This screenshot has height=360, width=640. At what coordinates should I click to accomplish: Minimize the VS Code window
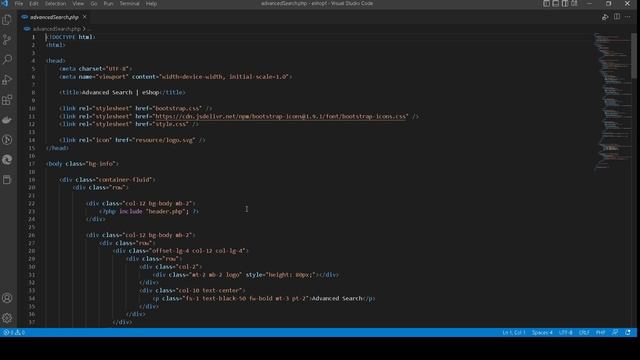tap(590, 3)
